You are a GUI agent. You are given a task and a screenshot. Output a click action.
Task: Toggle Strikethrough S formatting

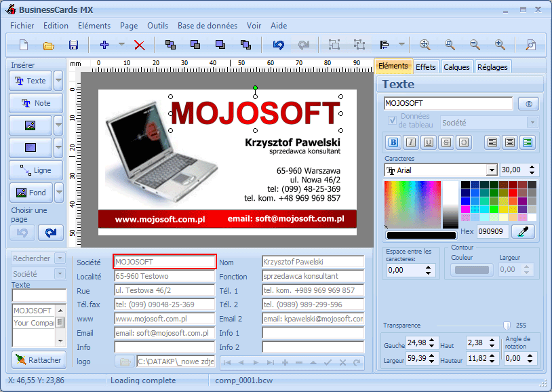pyautogui.click(x=446, y=142)
